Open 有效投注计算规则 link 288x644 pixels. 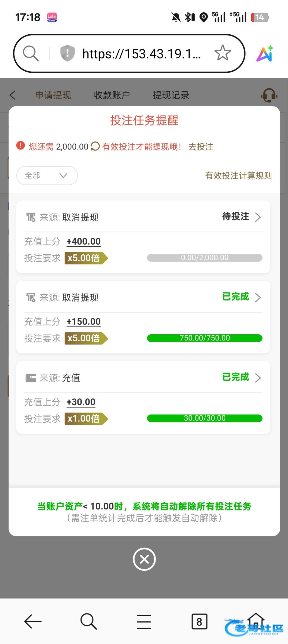point(238,175)
